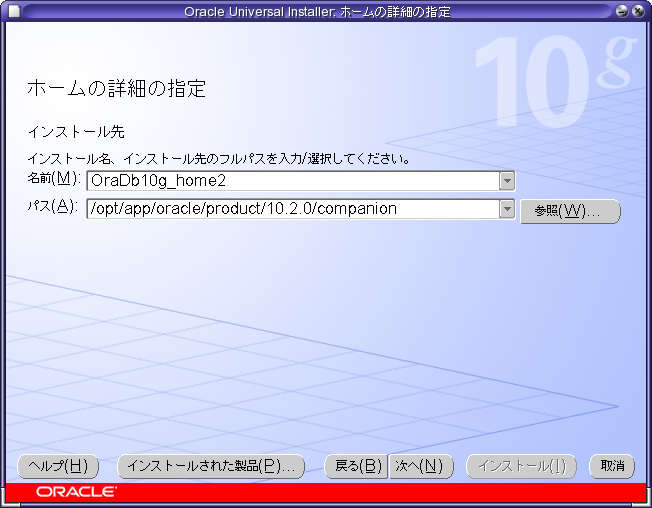Viewport: 652px width, 508px height.
Task: Click the ORACLE logo in red bar
Action: pyautogui.click(x=77, y=492)
